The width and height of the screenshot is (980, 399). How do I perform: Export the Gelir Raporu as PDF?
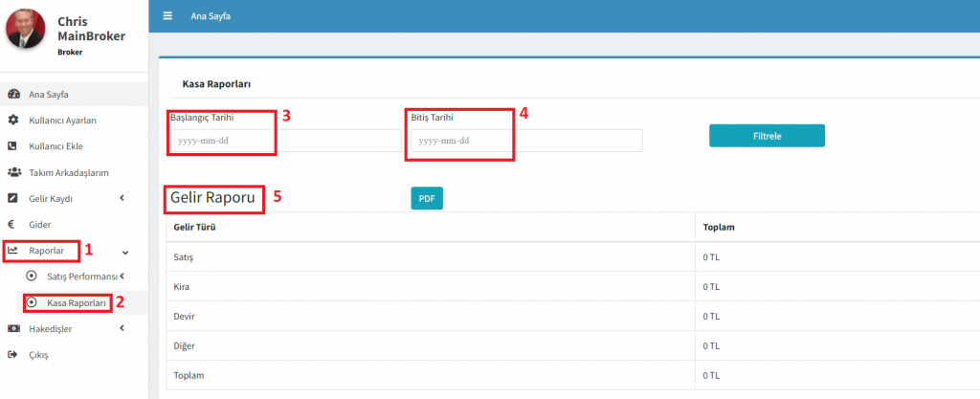pos(426,198)
